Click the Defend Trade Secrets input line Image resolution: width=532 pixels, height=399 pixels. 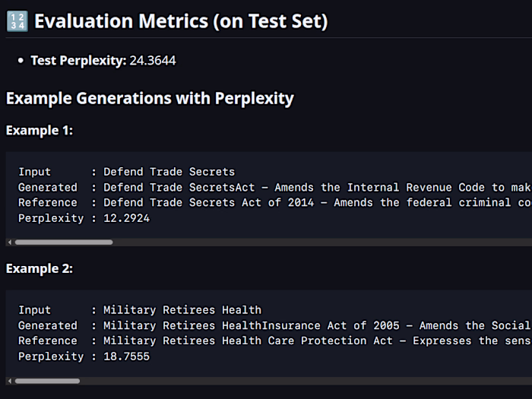126,172
